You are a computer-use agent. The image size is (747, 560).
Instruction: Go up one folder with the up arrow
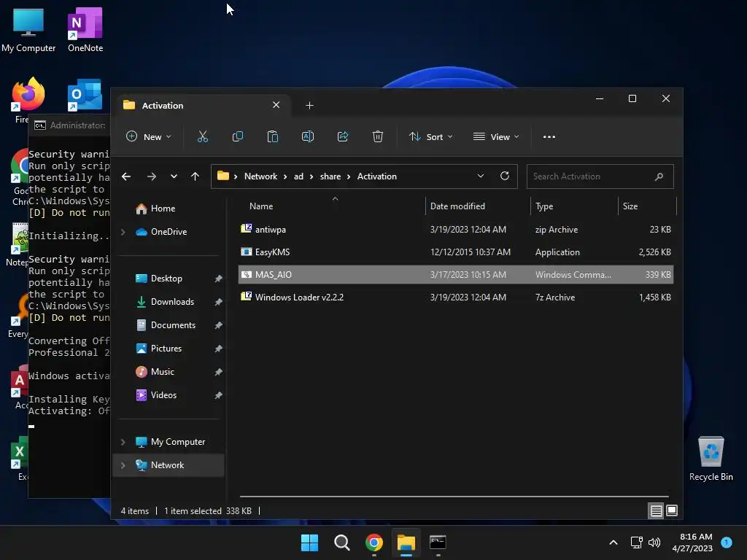pyautogui.click(x=195, y=176)
